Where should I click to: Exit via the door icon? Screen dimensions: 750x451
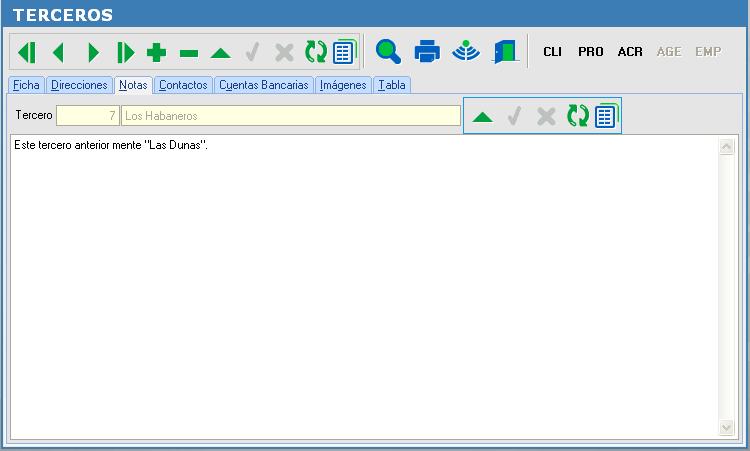tap(505, 52)
